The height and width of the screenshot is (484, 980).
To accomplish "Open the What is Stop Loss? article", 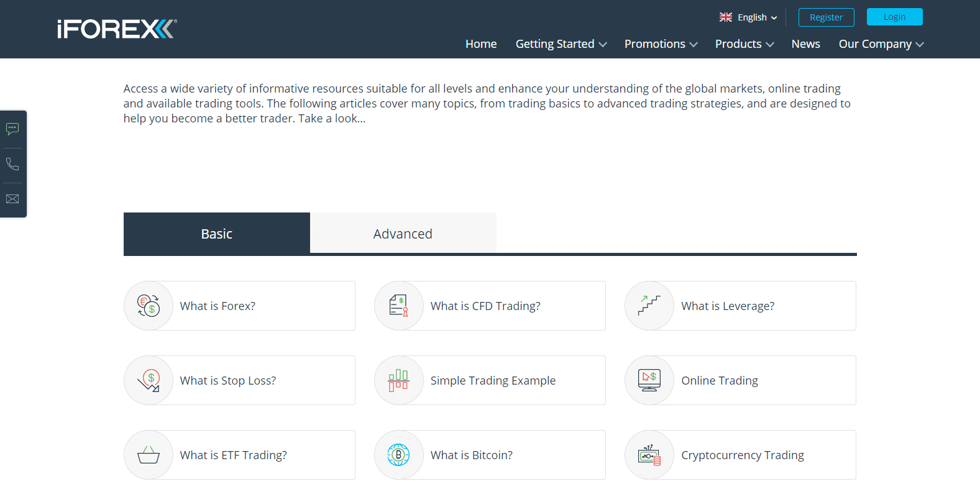I will tap(239, 380).
